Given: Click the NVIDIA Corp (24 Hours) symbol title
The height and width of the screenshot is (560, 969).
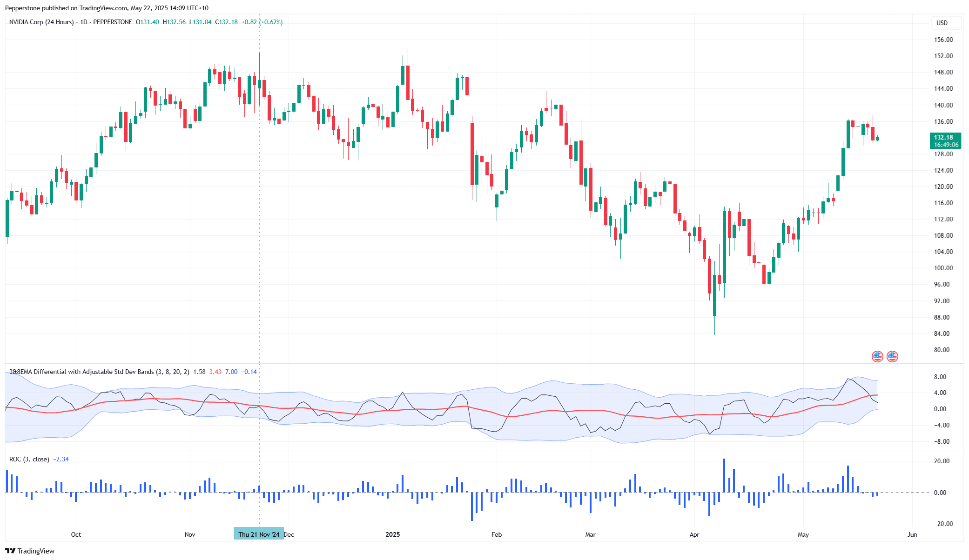Looking at the screenshot, I should coord(41,22).
